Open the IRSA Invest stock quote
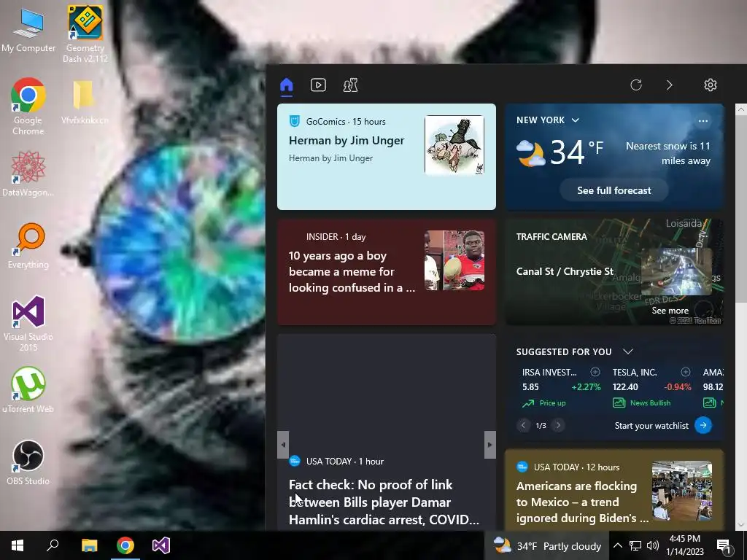The height and width of the screenshot is (560, 747). 561,387
